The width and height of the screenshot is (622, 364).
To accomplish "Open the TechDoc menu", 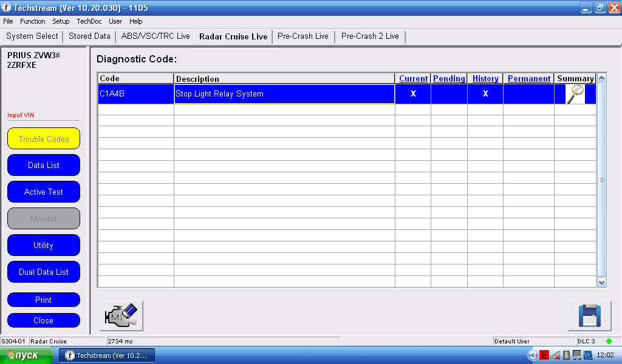I will 89,21.
